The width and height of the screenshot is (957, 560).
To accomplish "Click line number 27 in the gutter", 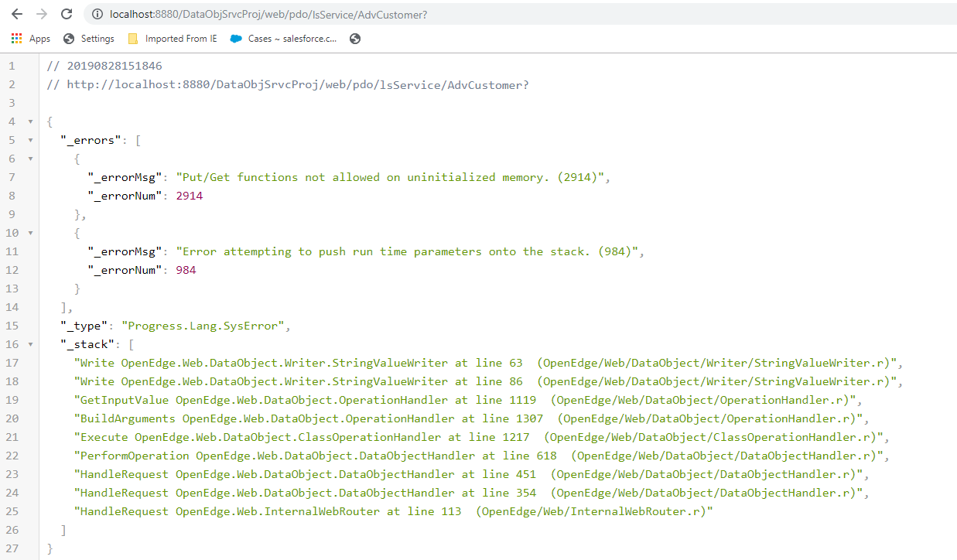I will tap(12, 548).
